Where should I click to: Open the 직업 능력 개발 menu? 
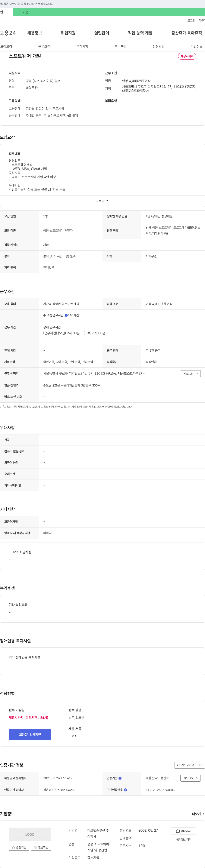tap(140, 33)
